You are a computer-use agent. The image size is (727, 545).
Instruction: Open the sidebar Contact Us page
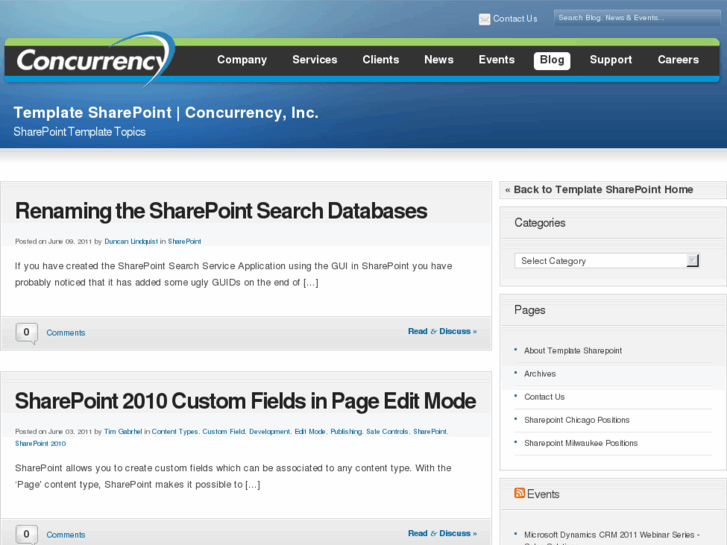tap(544, 397)
